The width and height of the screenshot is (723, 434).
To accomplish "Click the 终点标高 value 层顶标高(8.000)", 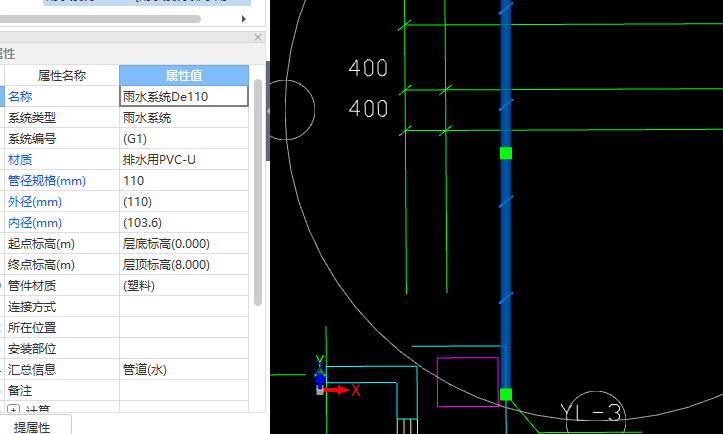I will (x=184, y=265).
